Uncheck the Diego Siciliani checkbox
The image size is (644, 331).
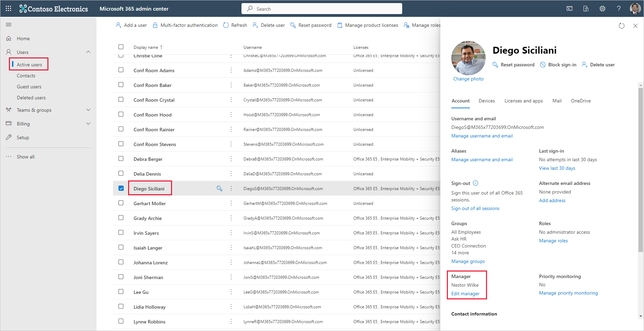pyautogui.click(x=121, y=188)
